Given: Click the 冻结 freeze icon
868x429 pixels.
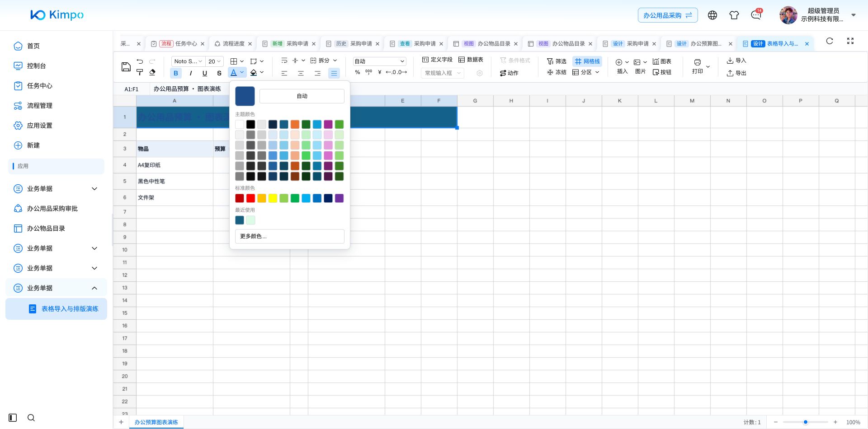Looking at the screenshot, I should 550,72.
